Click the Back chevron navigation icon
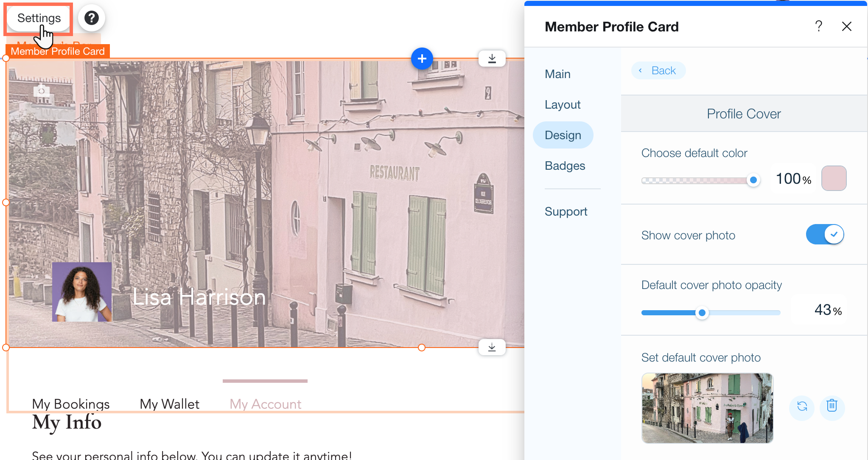This screenshot has width=868, height=460. pyautogui.click(x=641, y=70)
